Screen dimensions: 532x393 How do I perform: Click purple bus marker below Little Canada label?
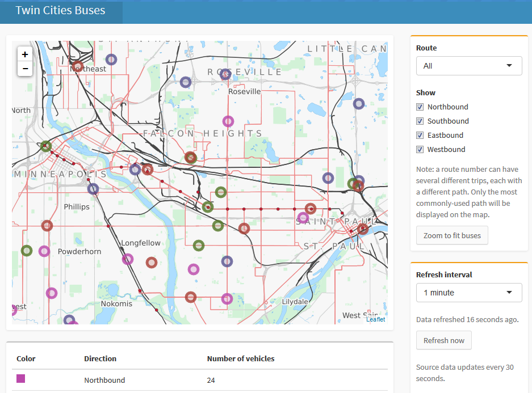(x=358, y=104)
